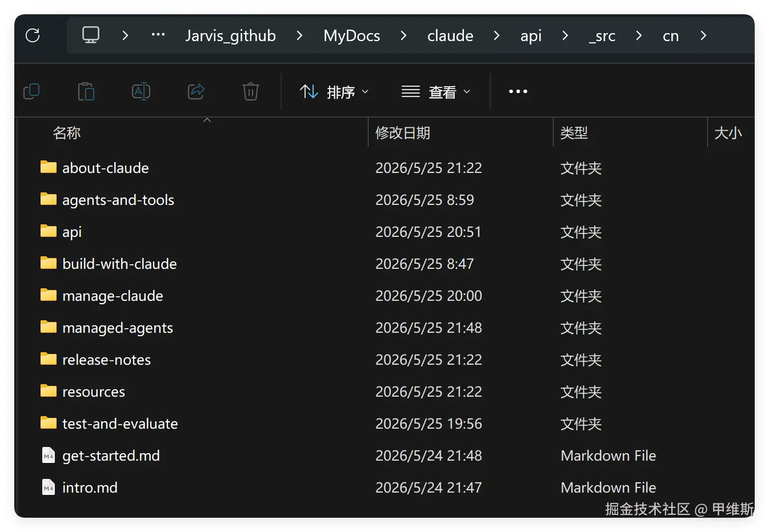Expand chevron after cn breadcrumb
Viewport: 769px width, 532px height.
(703, 35)
